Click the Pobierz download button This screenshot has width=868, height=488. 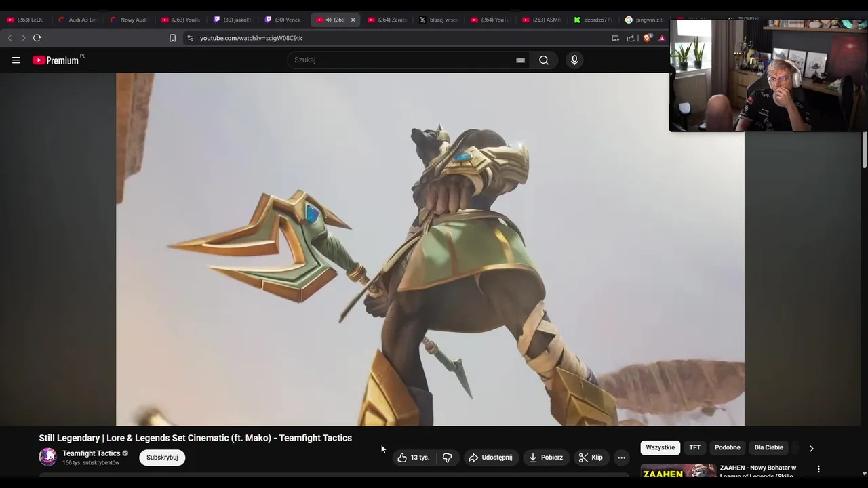tap(546, 457)
